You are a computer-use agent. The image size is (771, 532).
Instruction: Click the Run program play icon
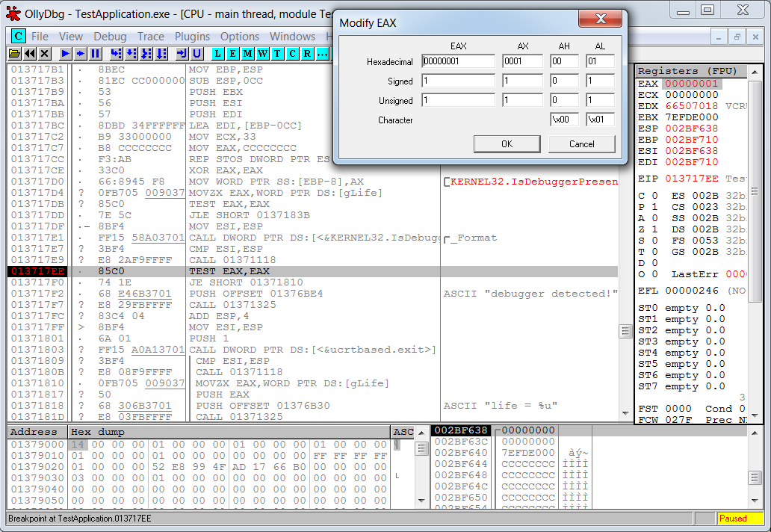[x=66, y=54]
